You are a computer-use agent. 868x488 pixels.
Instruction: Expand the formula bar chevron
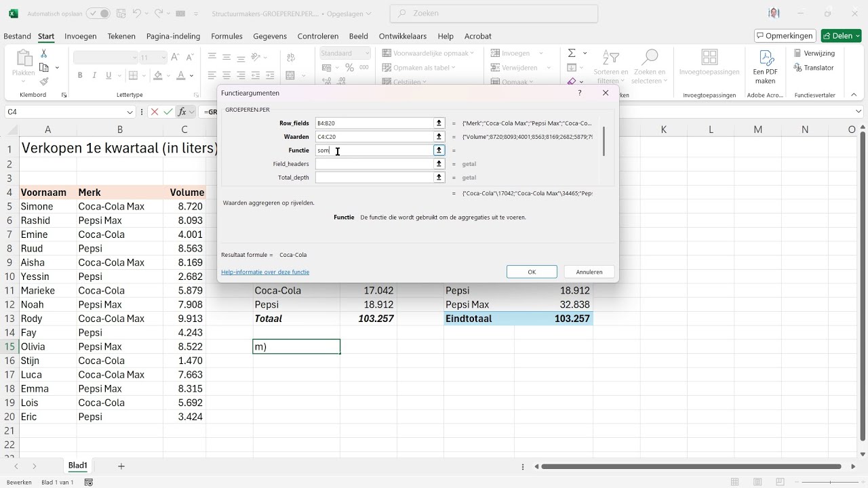[859, 112]
